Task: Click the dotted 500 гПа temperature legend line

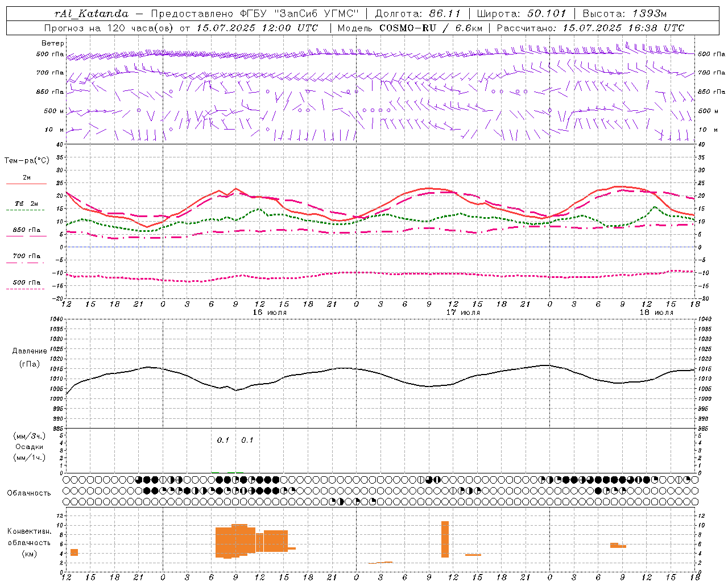Action: pyautogui.click(x=25, y=289)
